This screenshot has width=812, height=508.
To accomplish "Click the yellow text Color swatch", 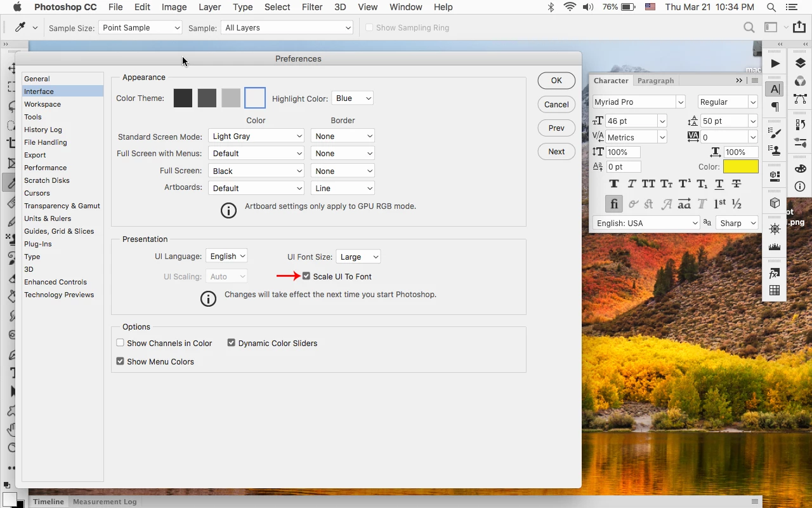I will click(741, 166).
